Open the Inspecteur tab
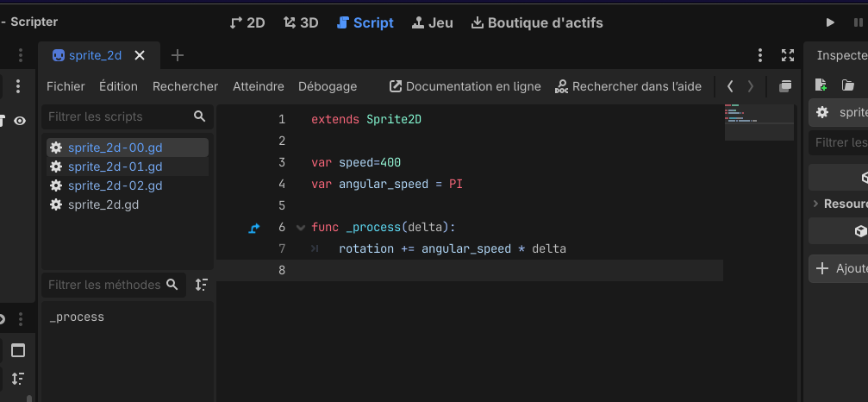This screenshot has height=402, width=868. 842,55
